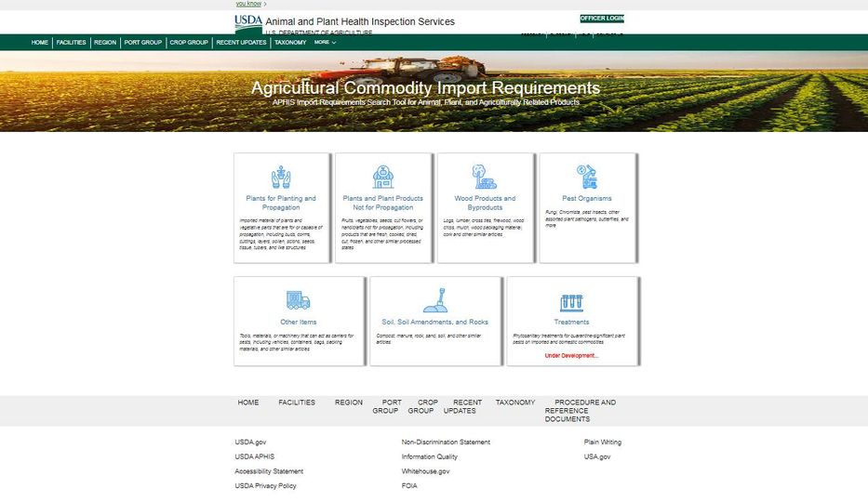
Task: Open HOME in the green navigation bar
Action: point(39,43)
